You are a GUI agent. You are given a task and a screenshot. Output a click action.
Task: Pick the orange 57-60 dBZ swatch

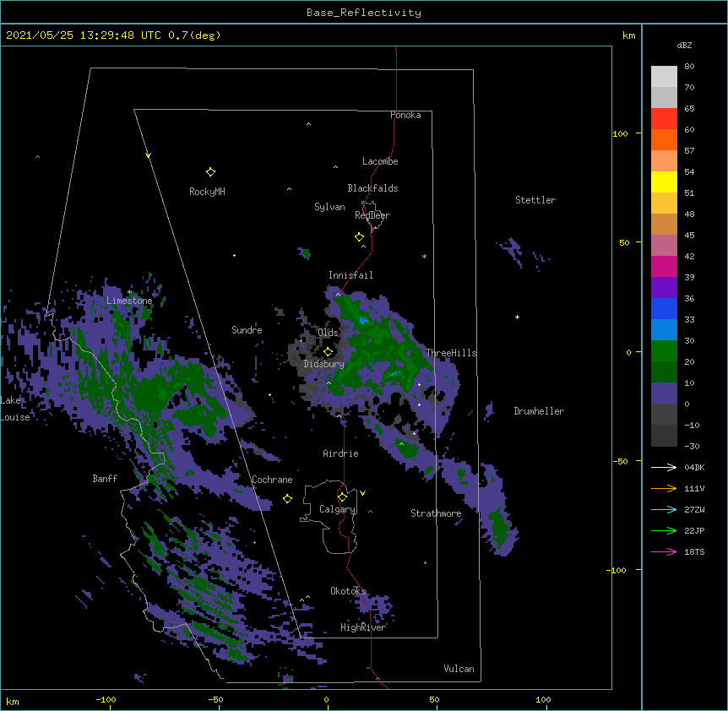[x=664, y=139]
